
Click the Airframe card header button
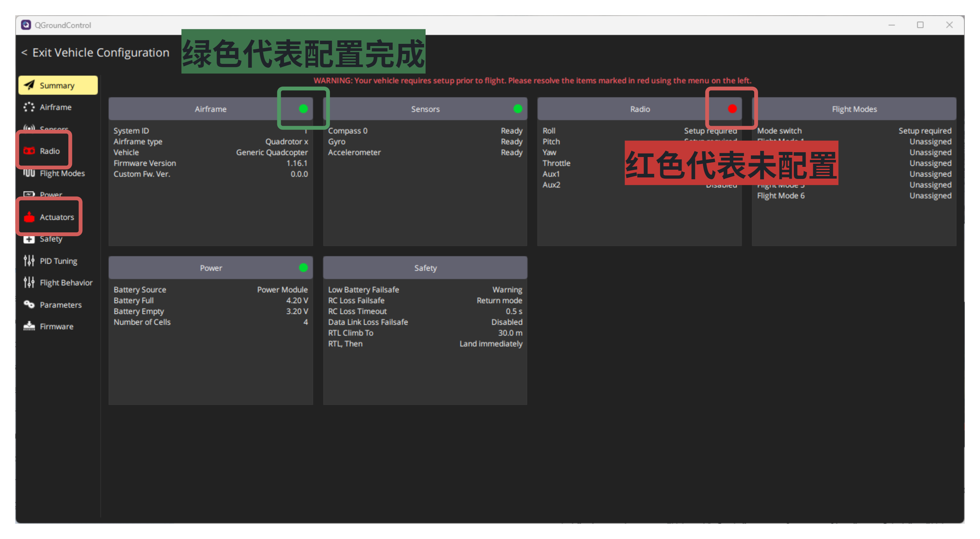211,109
